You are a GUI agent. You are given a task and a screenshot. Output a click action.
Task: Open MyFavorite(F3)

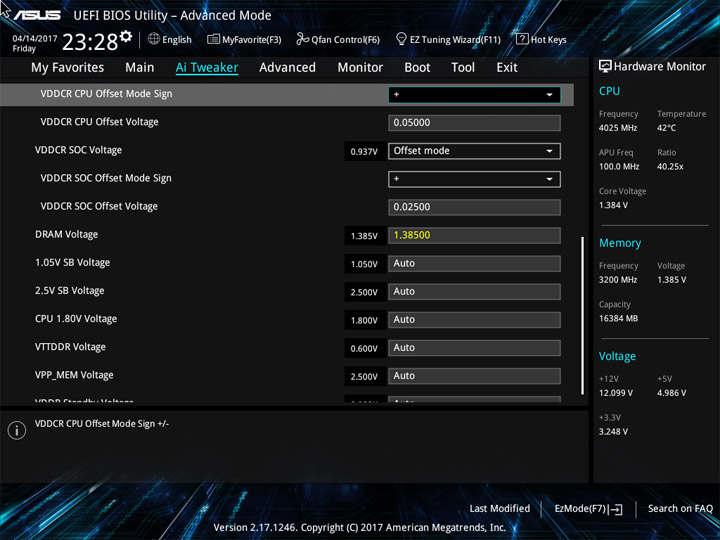244,39
